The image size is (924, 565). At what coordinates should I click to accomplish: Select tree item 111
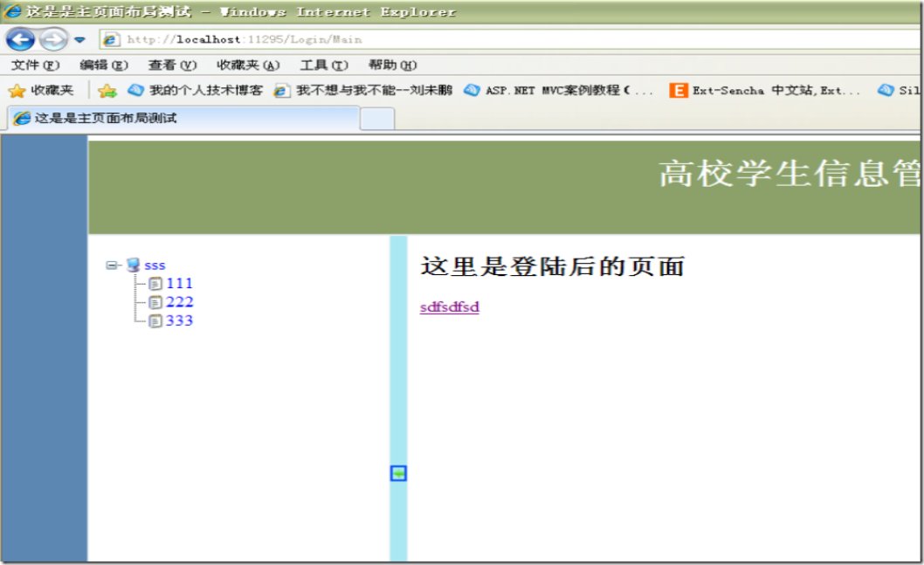tap(179, 284)
